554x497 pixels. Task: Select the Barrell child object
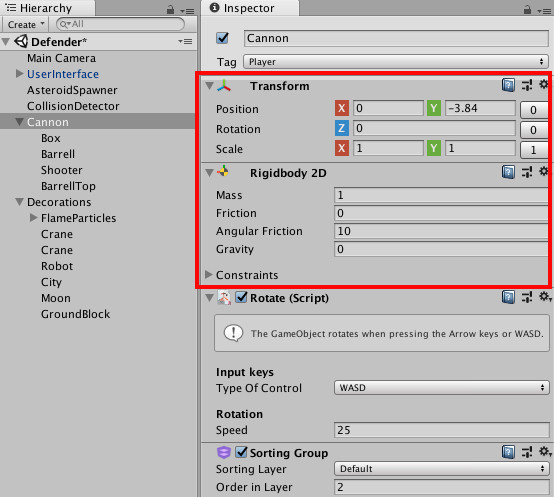click(x=58, y=154)
